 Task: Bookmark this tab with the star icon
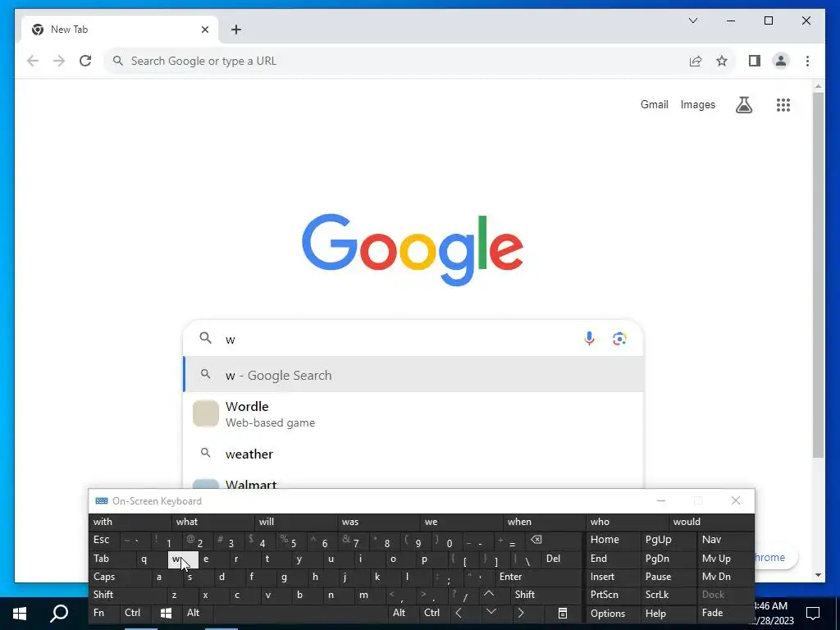point(722,61)
